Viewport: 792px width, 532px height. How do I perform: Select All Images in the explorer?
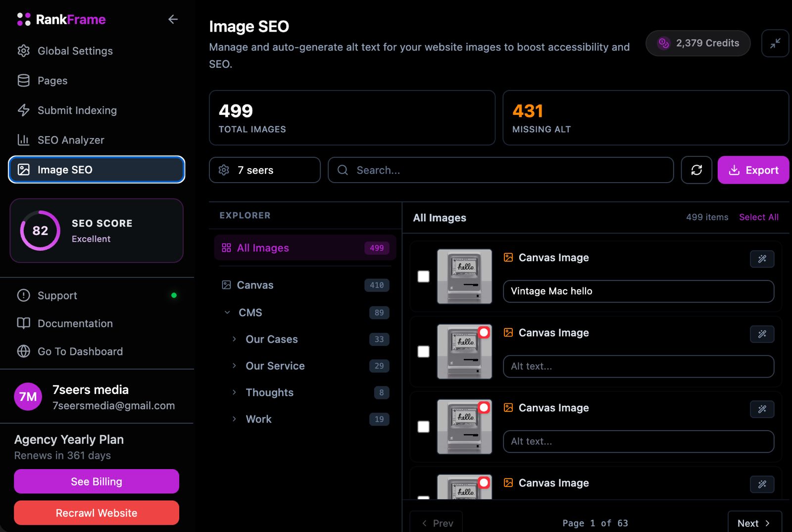click(x=263, y=248)
